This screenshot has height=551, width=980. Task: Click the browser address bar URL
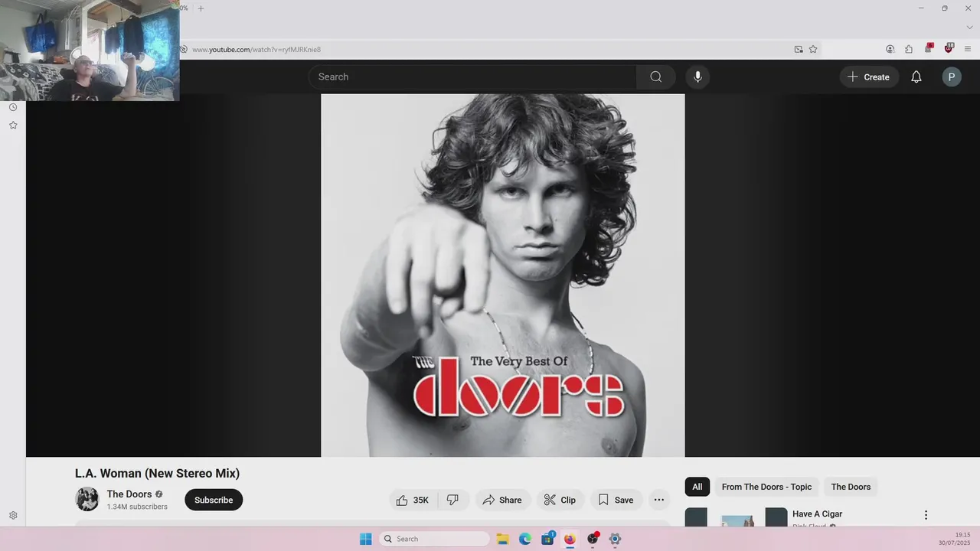pos(256,49)
